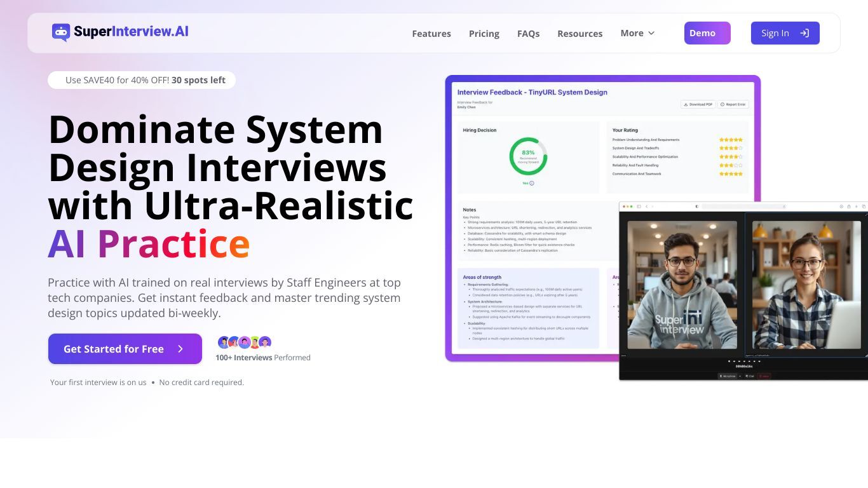Mute the Microphone in the call window

pos(727,376)
